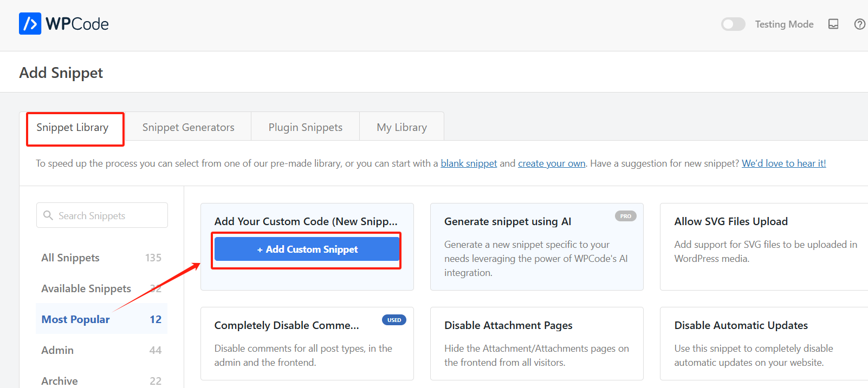Filter by the Admin category
The image size is (868, 388).
[57, 350]
